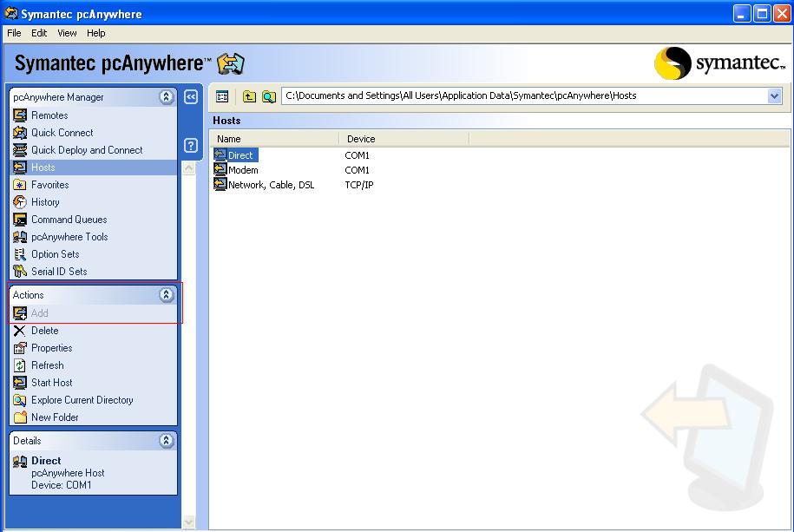Open the Favorites star icon

(x=20, y=185)
